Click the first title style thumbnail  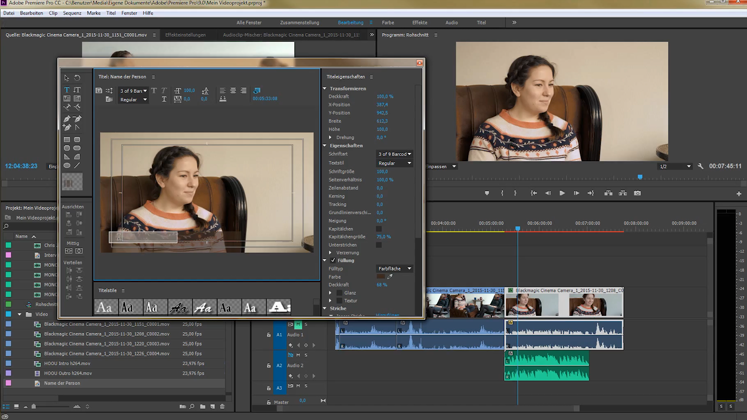point(105,307)
